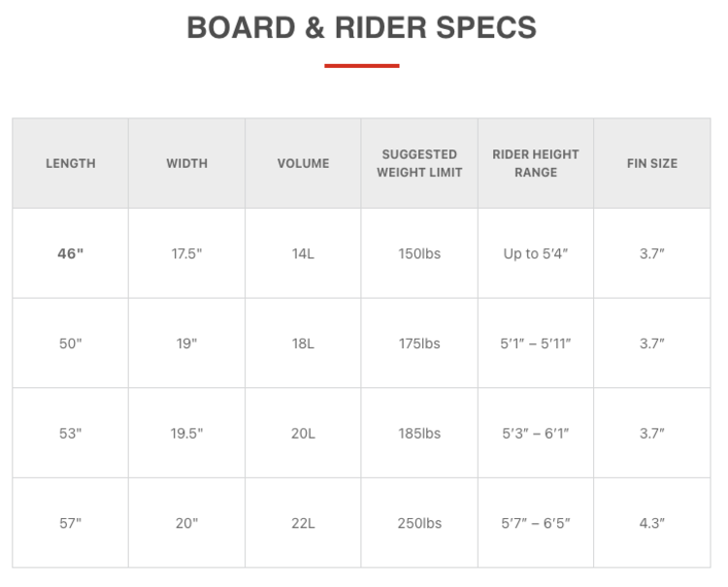This screenshot has height=587, width=728.
Task: Click the 5'1" – 5'11" height range cell
Action: pyautogui.click(x=536, y=343)
